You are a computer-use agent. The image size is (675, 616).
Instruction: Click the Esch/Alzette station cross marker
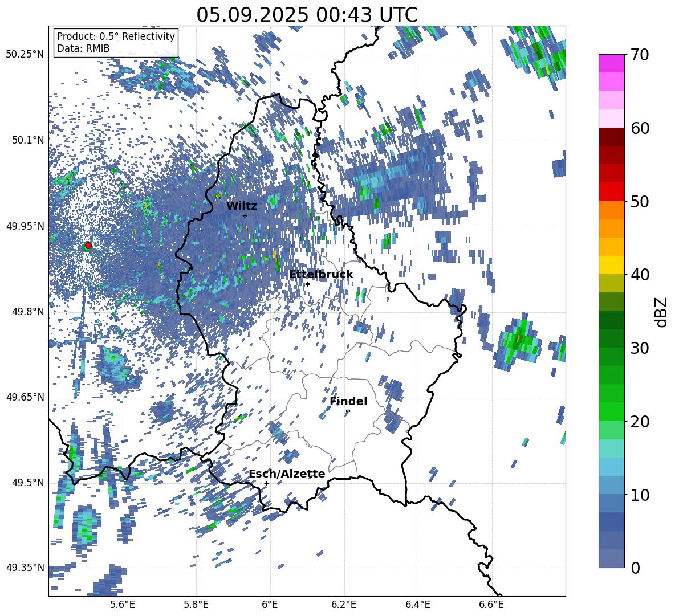coord(266,483)
